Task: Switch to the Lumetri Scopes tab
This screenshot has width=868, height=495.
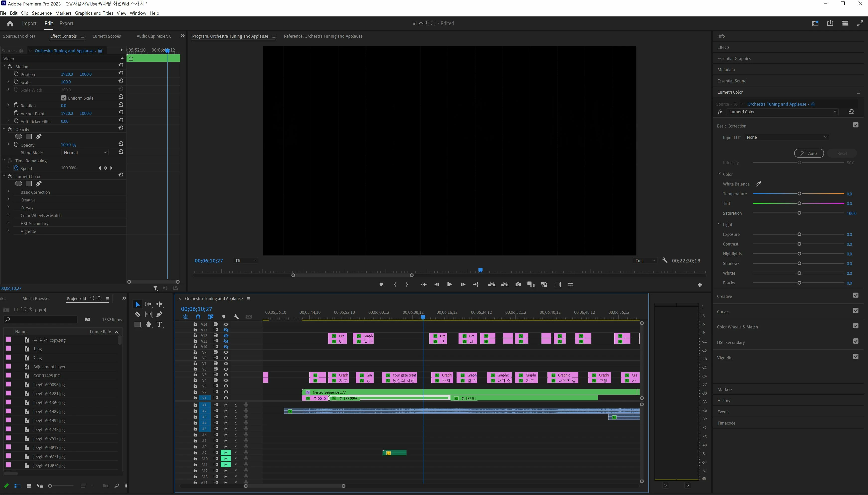Action: click(x=106, y=36)
